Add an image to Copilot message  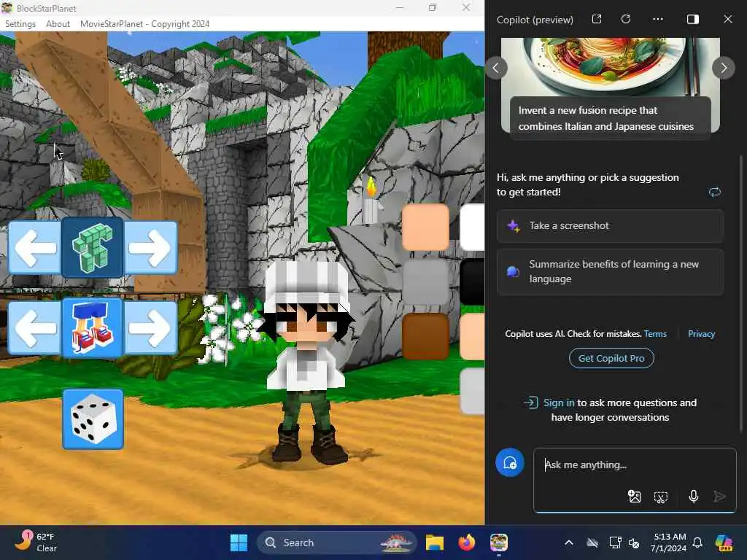pyautogui.click(x=634, y=497)
